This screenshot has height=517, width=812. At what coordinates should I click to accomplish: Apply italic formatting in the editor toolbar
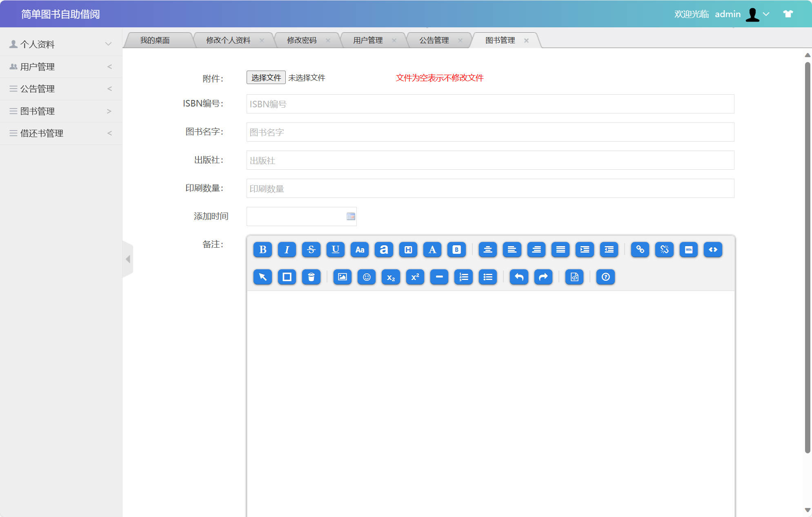coord(287,250)
